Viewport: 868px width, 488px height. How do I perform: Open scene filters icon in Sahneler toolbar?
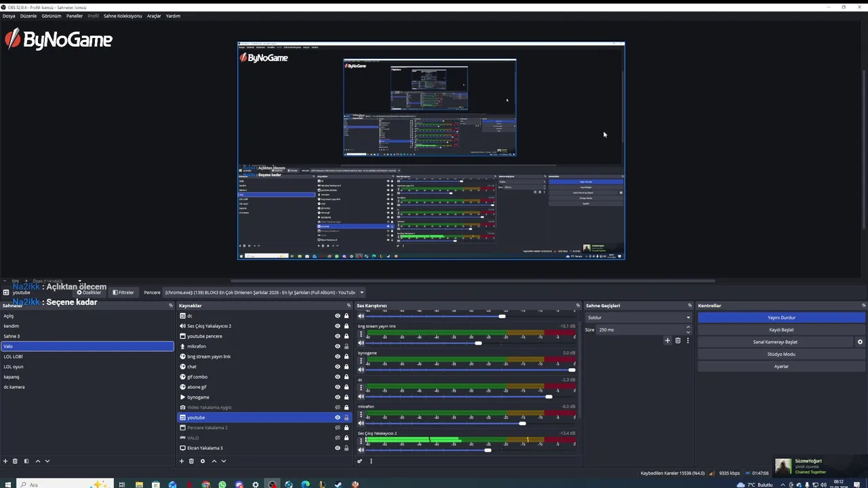coord(26,461)
